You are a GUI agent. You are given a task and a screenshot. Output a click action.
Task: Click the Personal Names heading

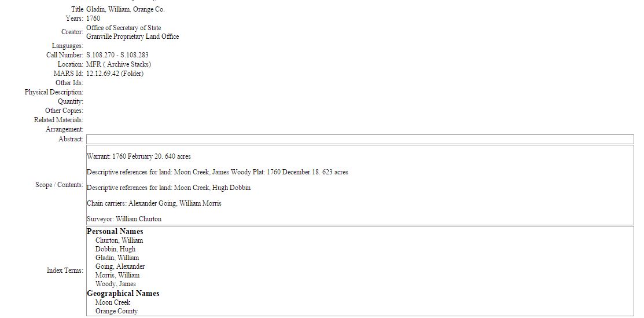click(115, 232)
